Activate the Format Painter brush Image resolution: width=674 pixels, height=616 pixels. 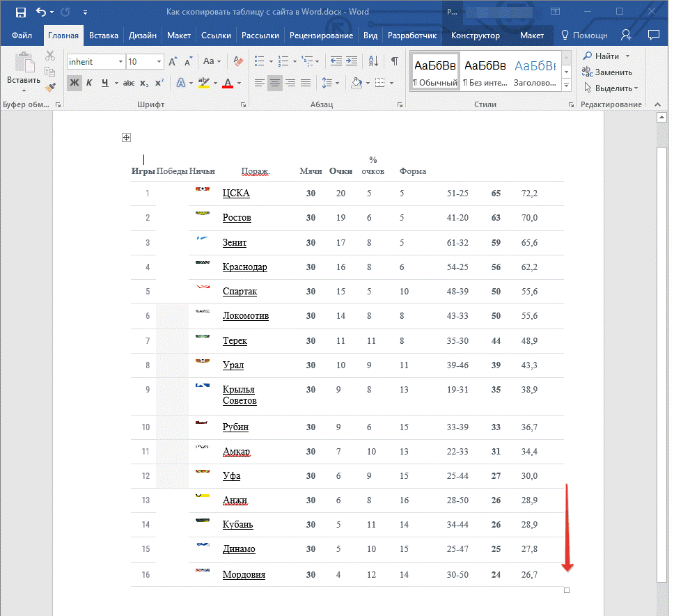[50, 88]
